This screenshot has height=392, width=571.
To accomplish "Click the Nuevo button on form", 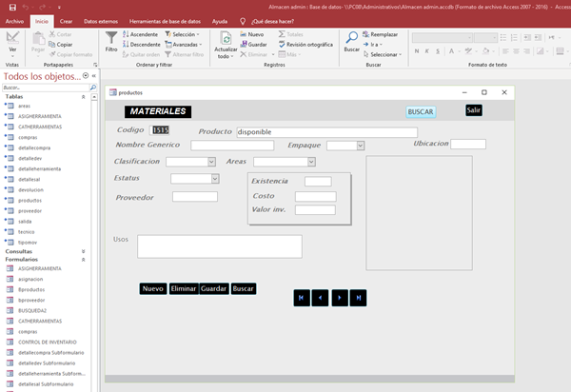I will coord(153,288).
